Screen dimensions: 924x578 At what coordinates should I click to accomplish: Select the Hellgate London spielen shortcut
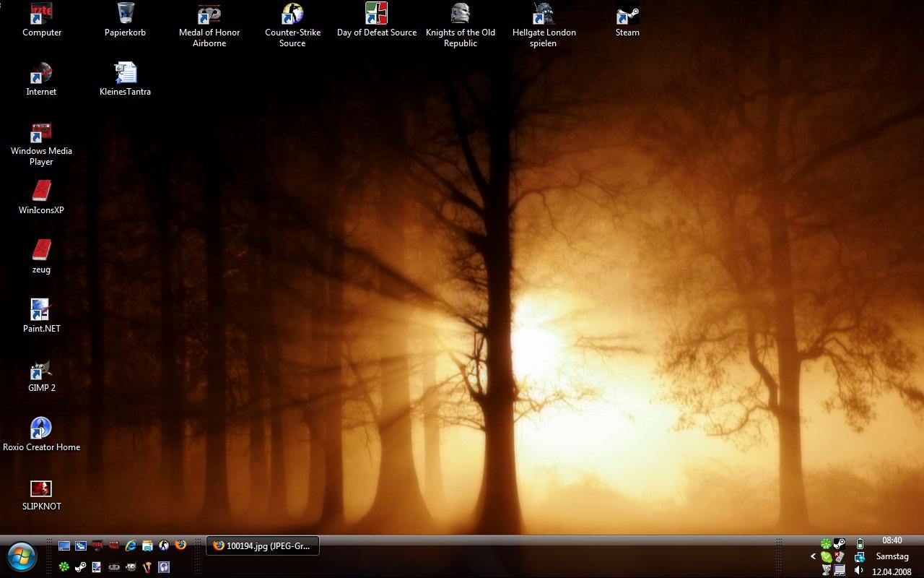point(544,16)
